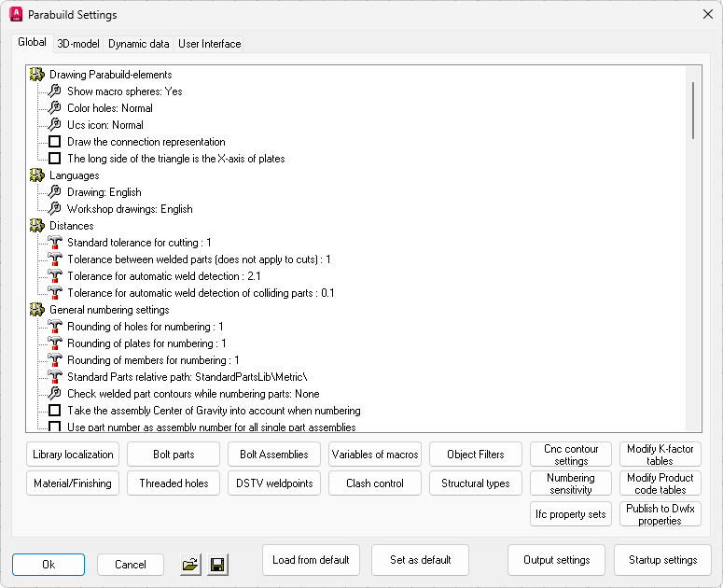Viewport: 723px width, 588px height.
Task: Click the floppy disk icon to save settings
Action: pos(217,565)
